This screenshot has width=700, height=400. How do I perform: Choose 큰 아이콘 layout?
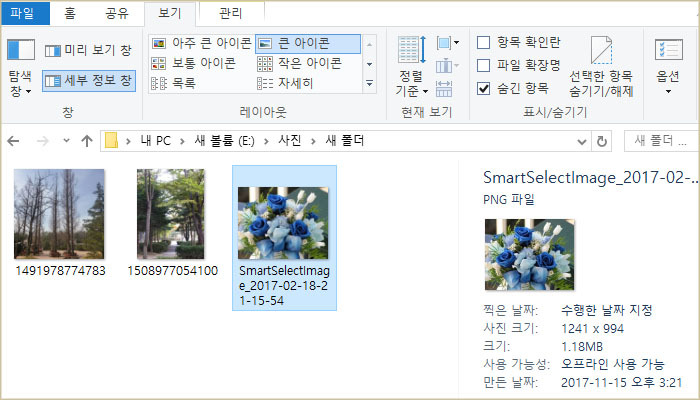pos(308,43)
